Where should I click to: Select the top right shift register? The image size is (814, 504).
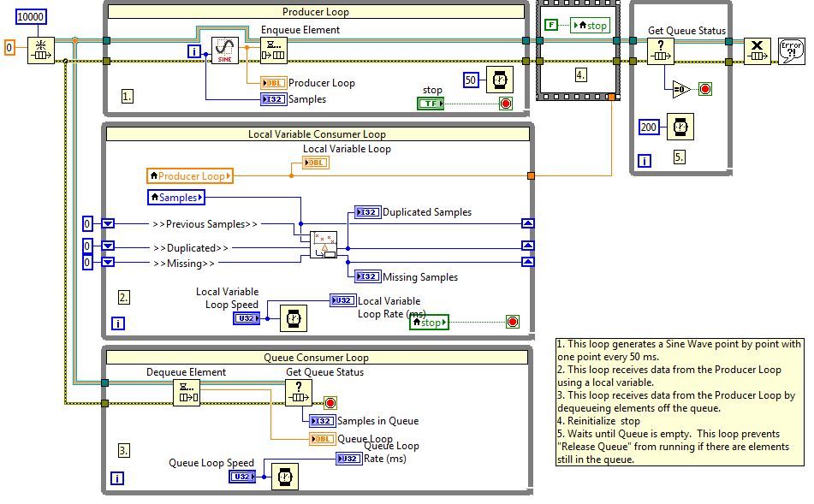(527, 223)
